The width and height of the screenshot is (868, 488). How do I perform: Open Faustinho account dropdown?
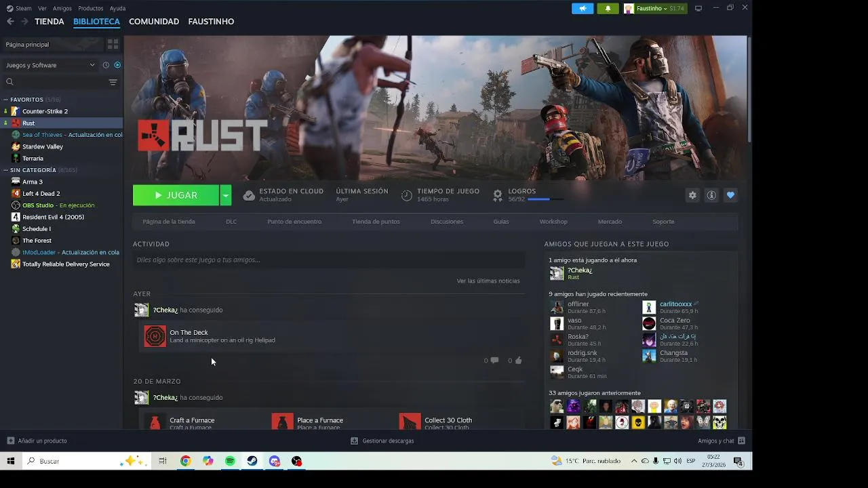[x=655, y=8]
